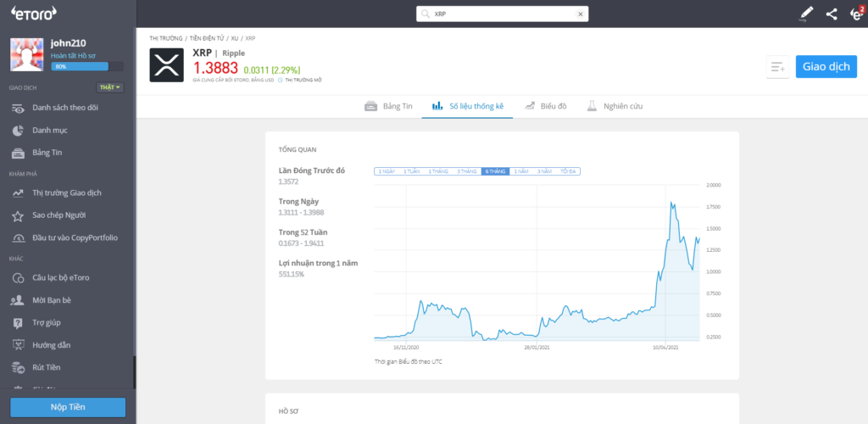
Task: Select 3 NĂM chart range
Action: pyautogui.click(x=545, y=171)
